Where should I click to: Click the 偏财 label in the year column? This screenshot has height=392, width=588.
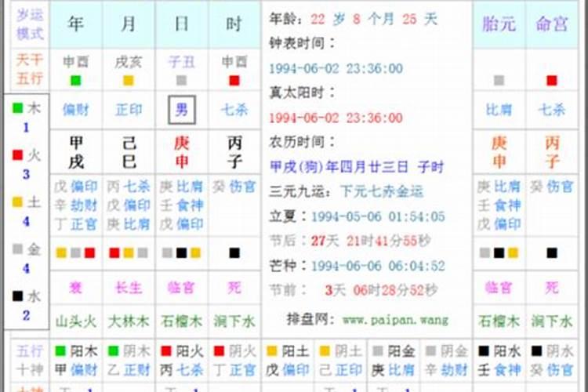tap(76, 110)
